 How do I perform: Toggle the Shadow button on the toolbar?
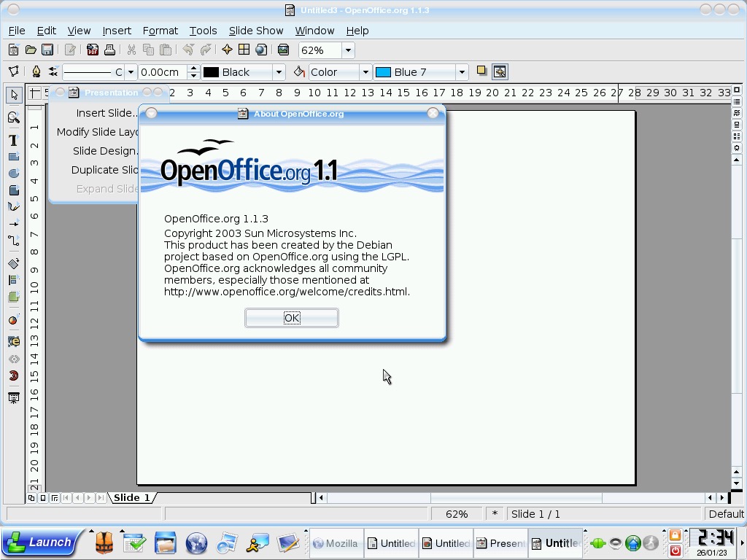point(481,71)
